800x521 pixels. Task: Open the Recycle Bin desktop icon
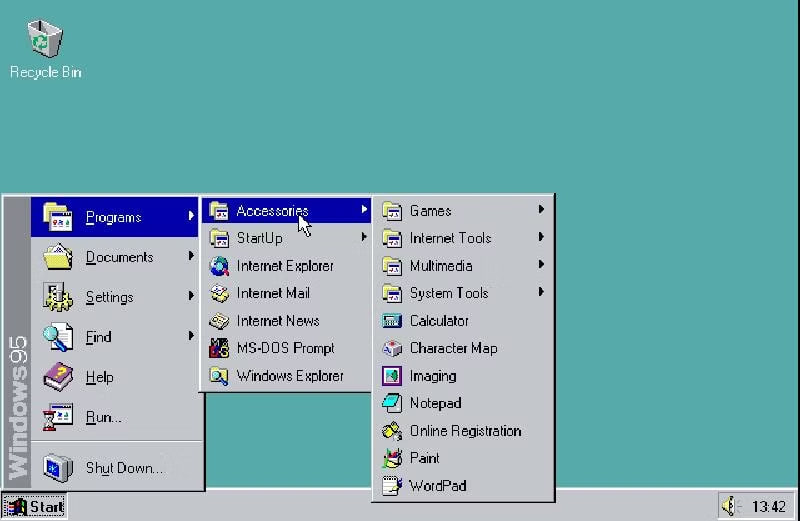45,38
